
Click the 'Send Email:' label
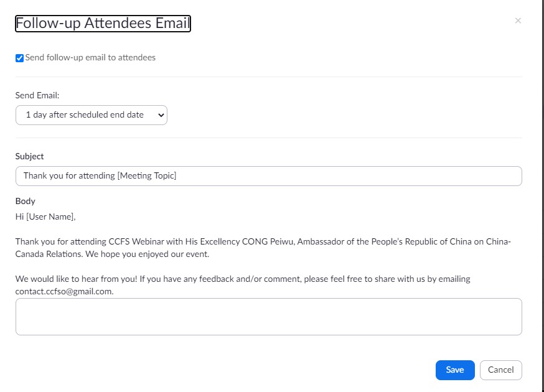click(37, 95)
